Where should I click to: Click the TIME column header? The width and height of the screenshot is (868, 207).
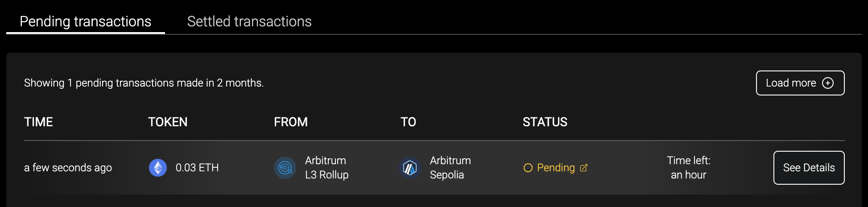39,122
